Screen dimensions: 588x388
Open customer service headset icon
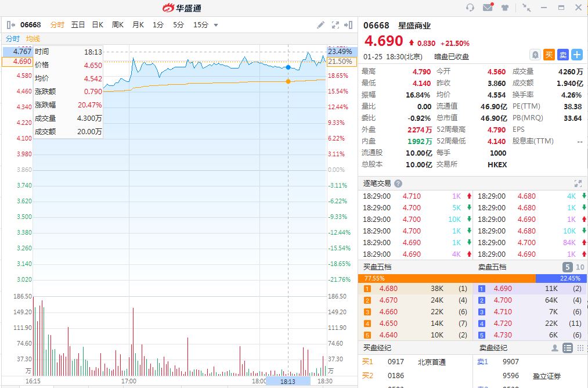(x=470, y=8)
